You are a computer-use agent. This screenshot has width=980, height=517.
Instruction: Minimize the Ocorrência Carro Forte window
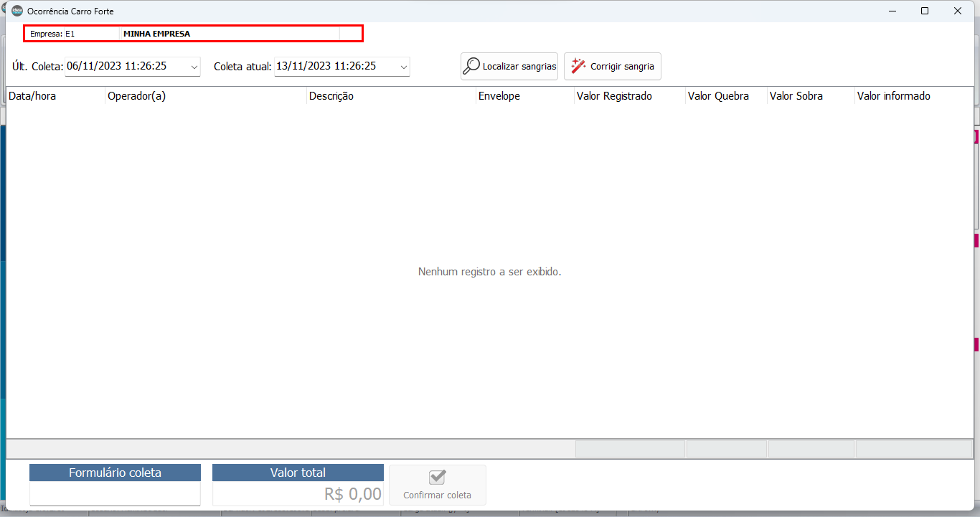click(892, 11)
